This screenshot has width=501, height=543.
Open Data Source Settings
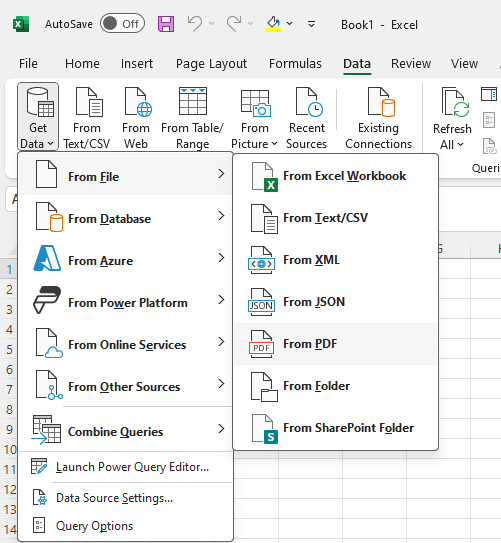125,498
